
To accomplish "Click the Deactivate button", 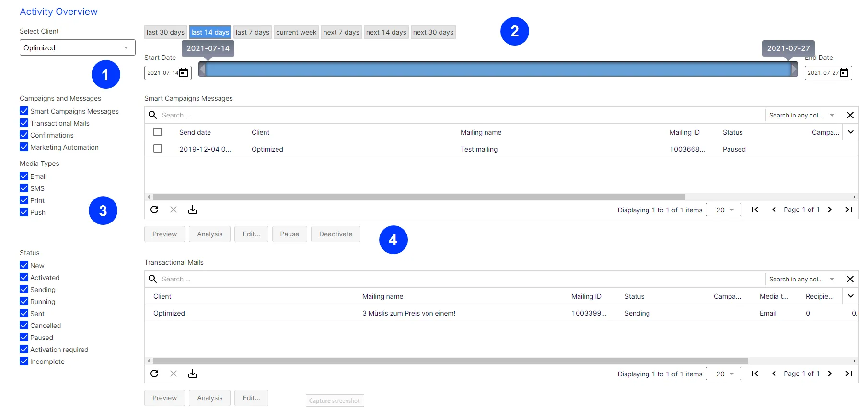I will click(336, 234).
